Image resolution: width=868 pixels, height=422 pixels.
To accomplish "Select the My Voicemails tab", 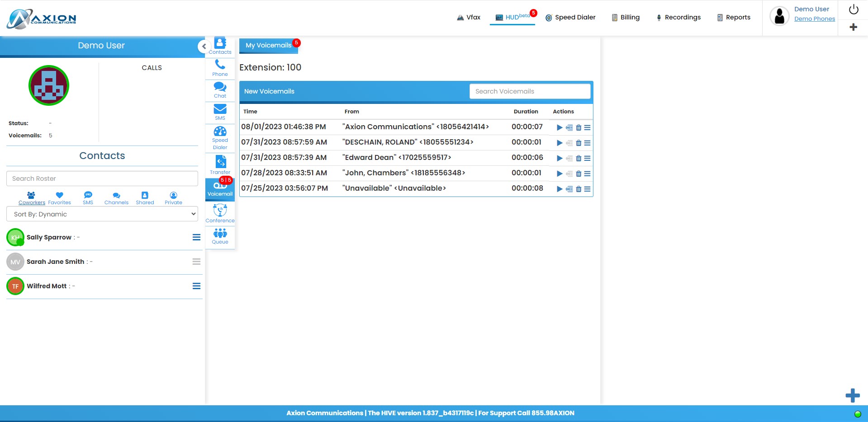I will point(269,46).
